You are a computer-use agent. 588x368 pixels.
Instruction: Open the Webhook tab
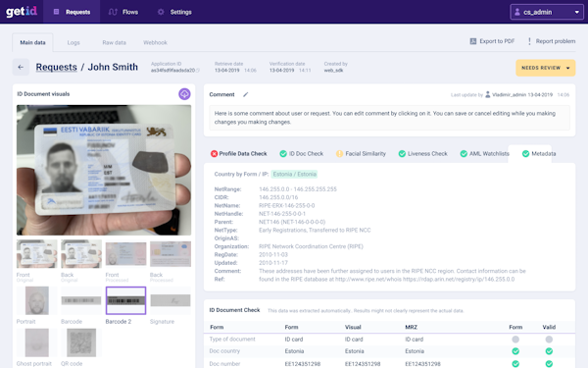[155, 42]
